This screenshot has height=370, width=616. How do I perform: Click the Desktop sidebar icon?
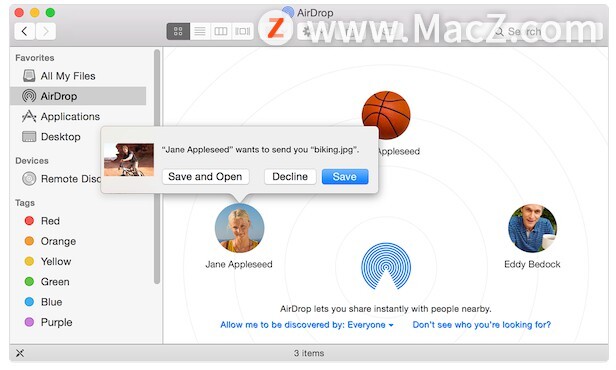(29, 137)
